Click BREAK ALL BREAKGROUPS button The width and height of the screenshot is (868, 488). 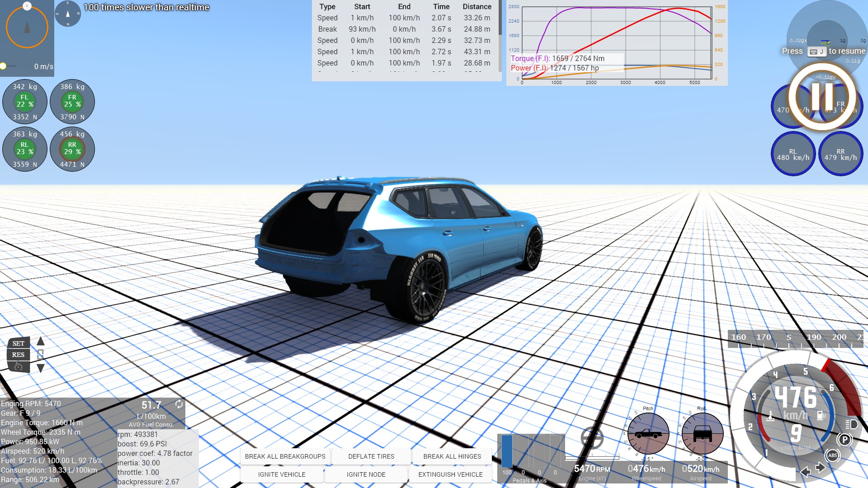tap(285, 456)
